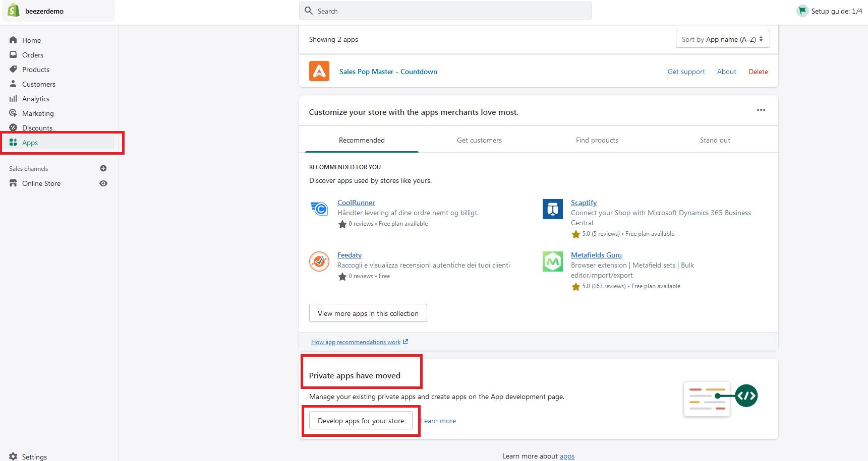View Online Store with eye icon
Image resolution: width=868 pixels, height=461 pixels.
(x=103, y=183)
